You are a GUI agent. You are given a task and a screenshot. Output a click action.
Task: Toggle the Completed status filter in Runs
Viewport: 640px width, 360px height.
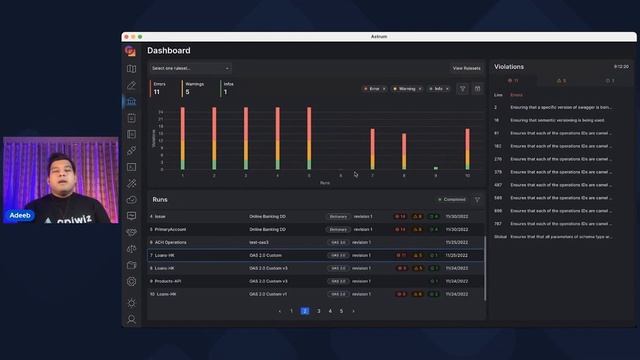point(451,200)
